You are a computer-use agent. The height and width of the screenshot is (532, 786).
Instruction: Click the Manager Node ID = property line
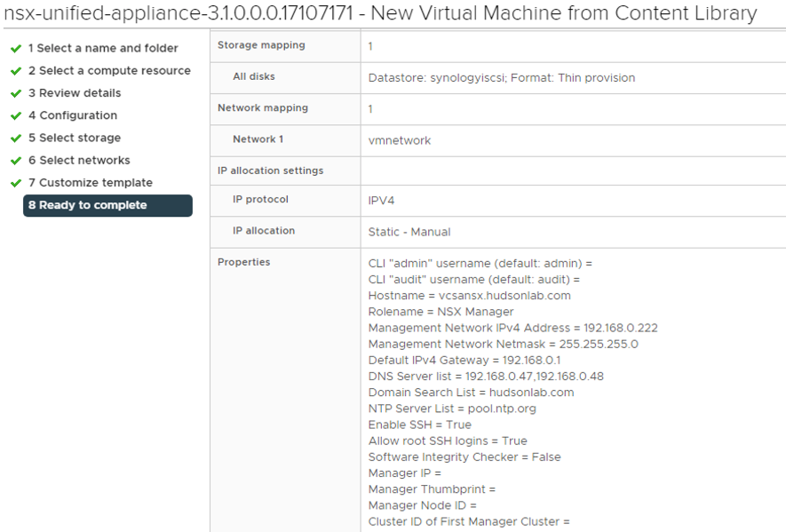pos(422,505)
